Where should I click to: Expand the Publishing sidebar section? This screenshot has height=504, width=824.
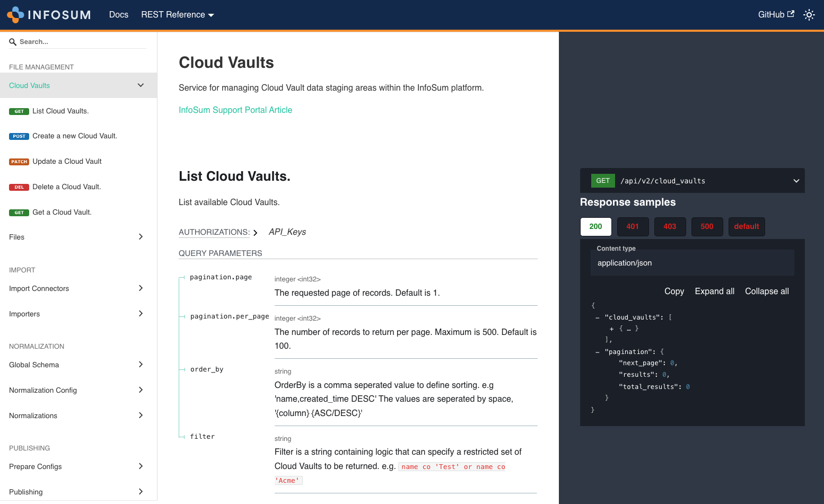78,492
